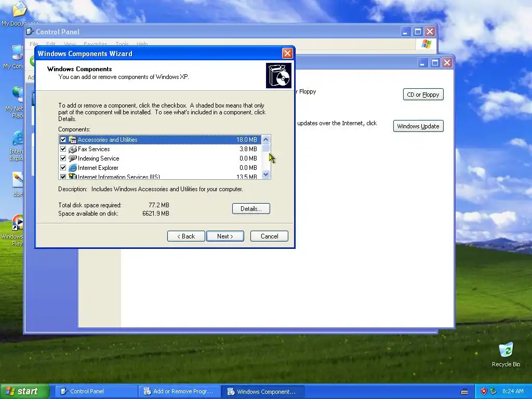Click the components list scroll up arrow
Viewport: 532px width, 399px height.
265,139
